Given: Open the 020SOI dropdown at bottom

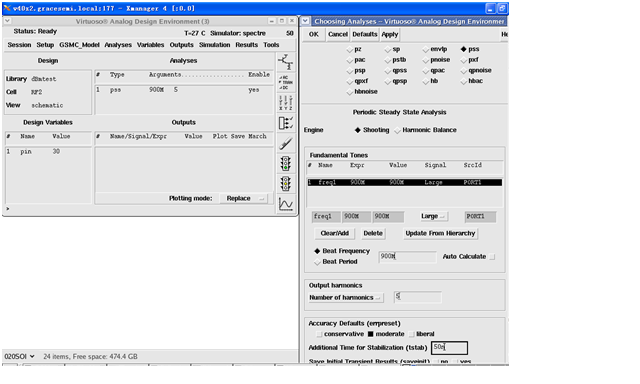Looking at the screenshot, I should tap(19, 356).
